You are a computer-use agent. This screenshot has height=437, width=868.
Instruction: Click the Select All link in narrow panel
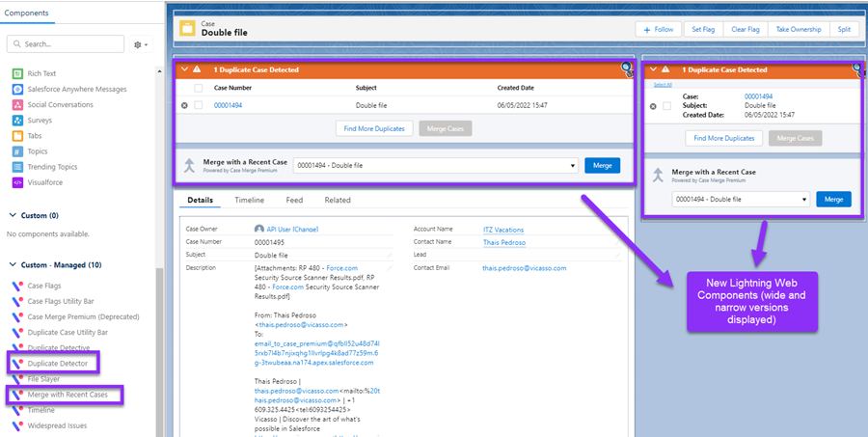(663, 85)
